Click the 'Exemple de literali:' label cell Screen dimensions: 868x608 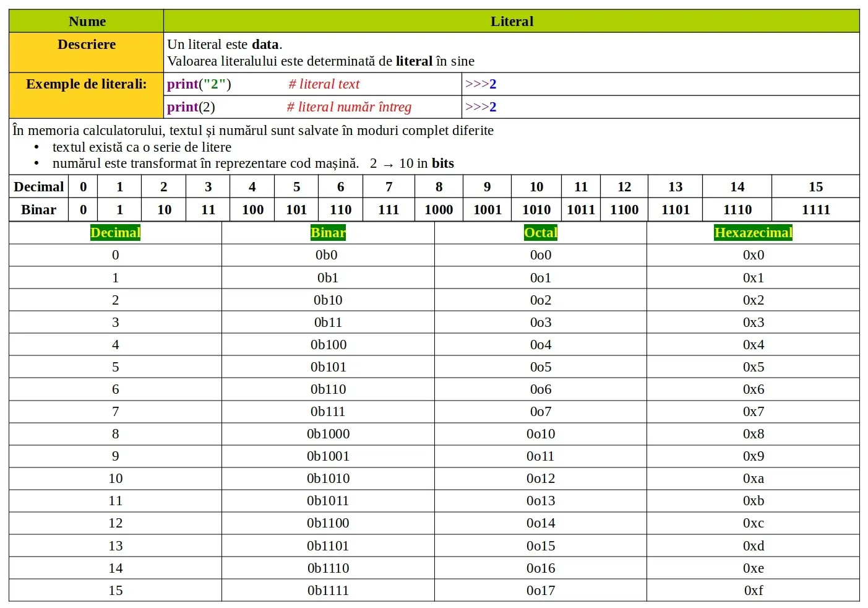point(87,85)
